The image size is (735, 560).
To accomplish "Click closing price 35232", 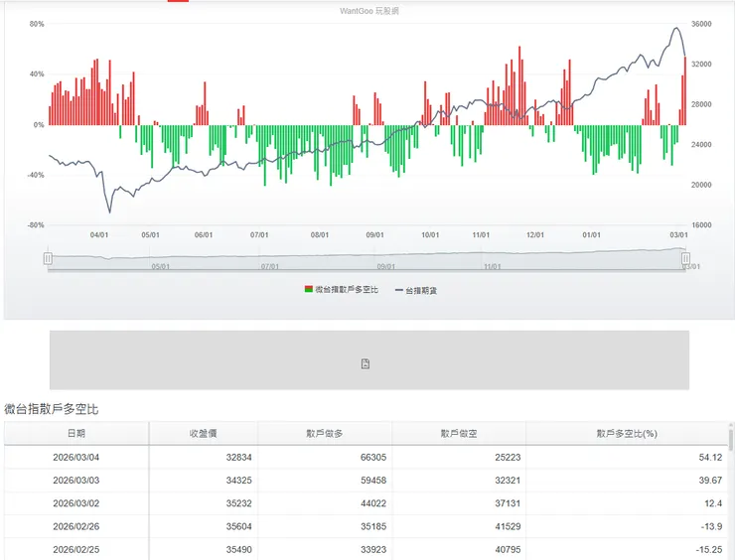I will pyautogui.click(x=238, y=503).
